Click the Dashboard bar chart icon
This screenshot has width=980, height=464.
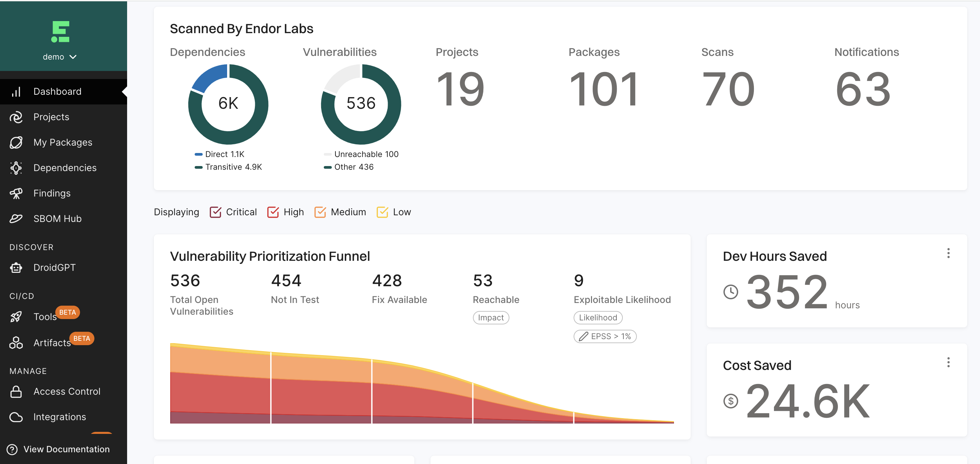click(x=16, y=92)
